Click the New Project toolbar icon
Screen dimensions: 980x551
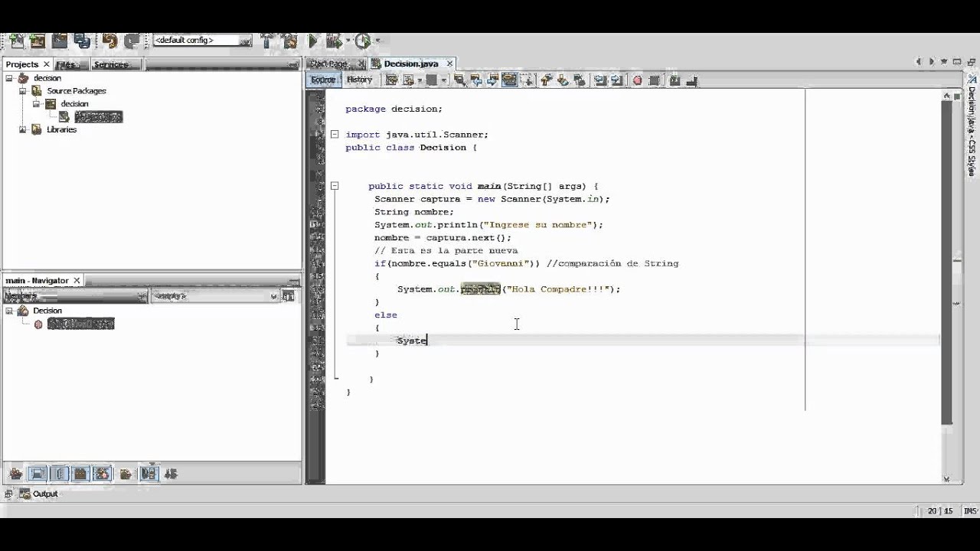coord(38,41)
